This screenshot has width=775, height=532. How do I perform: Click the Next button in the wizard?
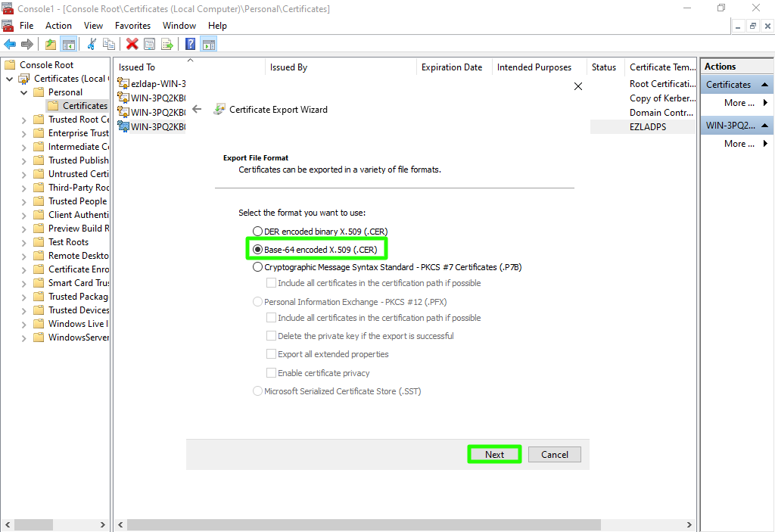click(494, 454)
